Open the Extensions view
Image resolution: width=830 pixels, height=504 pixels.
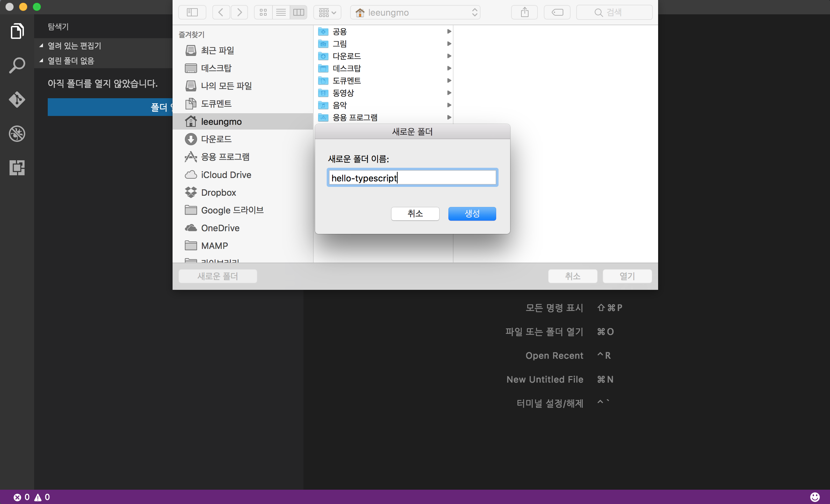pyautogui.click(x=17, y=167)
